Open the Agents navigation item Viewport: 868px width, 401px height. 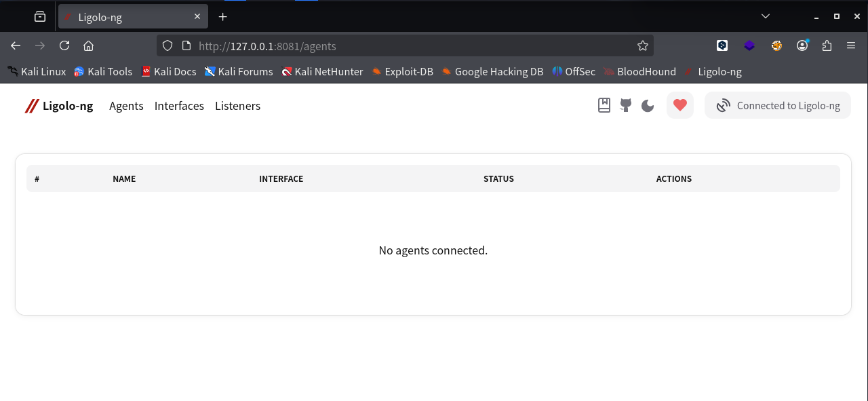click(x=126, y=106)
